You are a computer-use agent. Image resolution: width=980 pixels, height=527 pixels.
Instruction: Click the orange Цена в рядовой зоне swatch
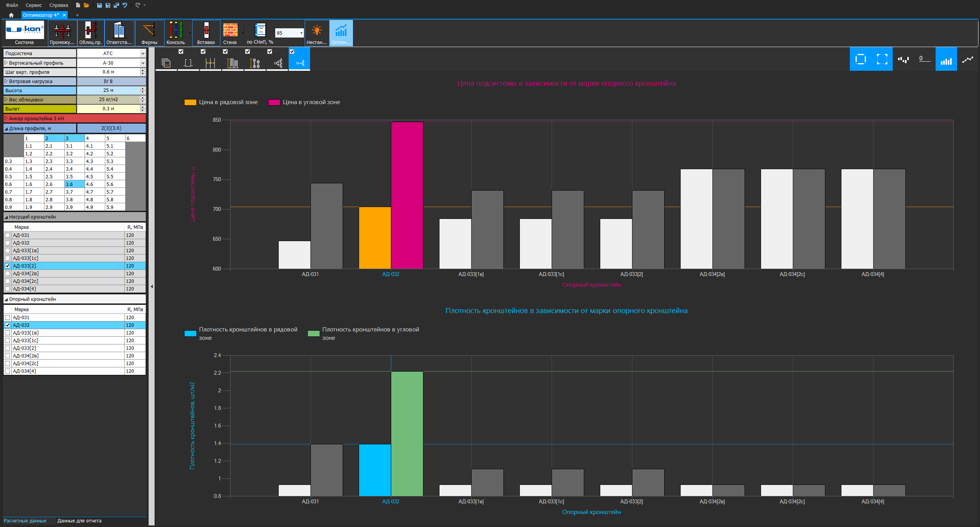[x=190, y=102]
